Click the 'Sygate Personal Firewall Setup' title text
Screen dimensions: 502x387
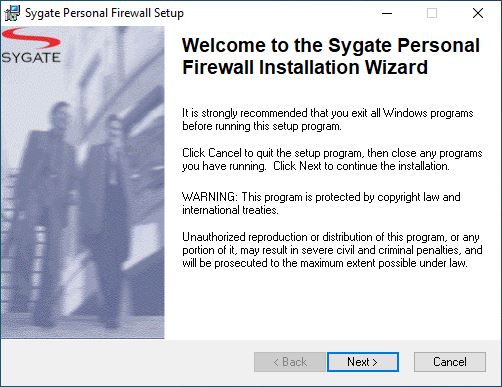tap(104, 13)
